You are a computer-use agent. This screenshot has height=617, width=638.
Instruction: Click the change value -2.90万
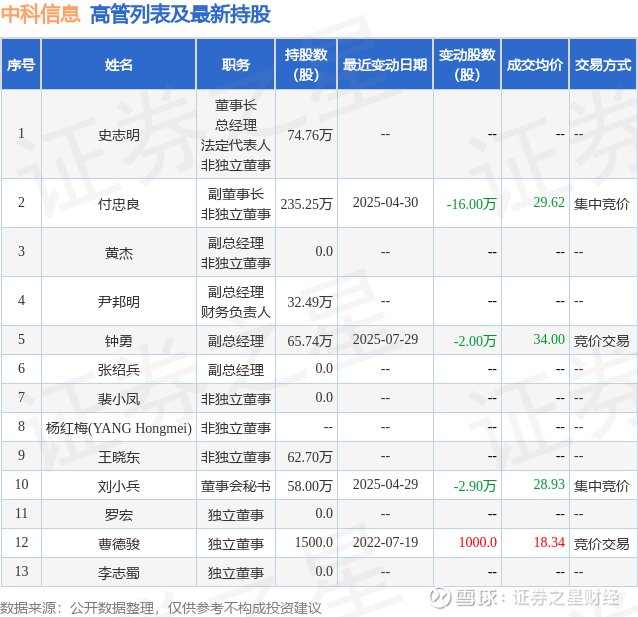click(475, 486)
